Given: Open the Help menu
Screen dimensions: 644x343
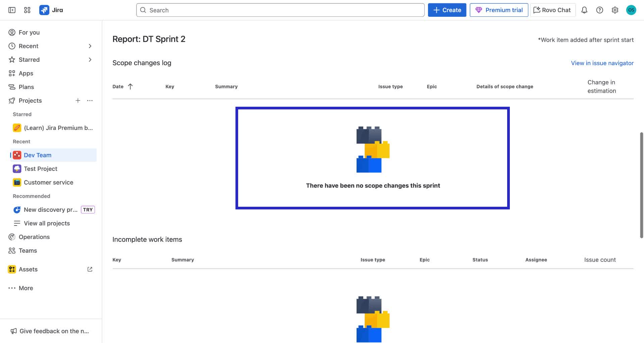Looking at the screenshot, I should [x=599, y=10].
